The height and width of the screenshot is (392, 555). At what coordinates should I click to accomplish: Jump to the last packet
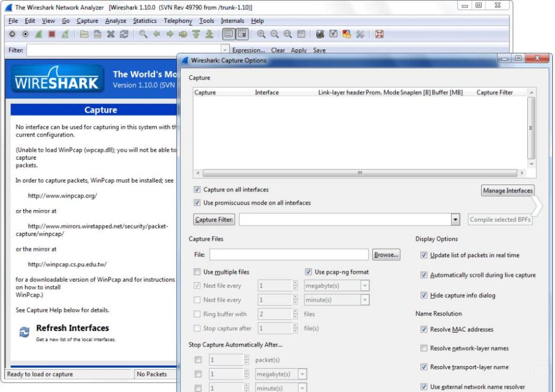(x=210, y=34)
